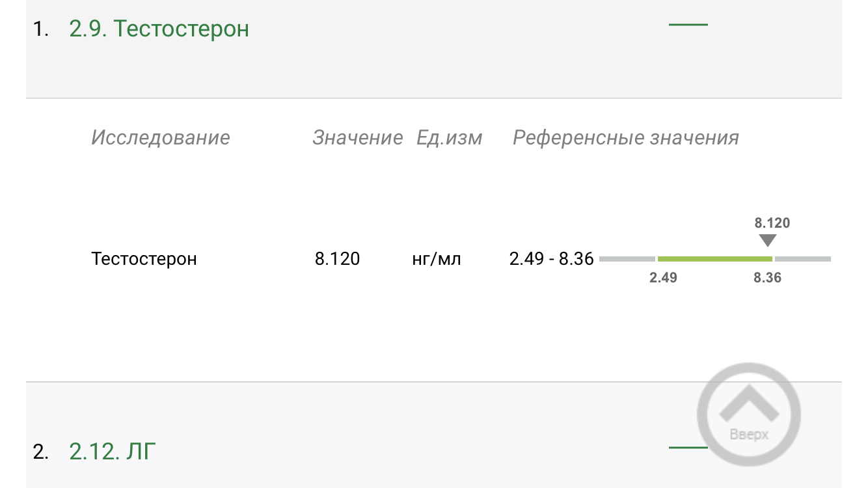Click the green normal-range bar
This screenshot has width=868, height=488.
[x=714, y=259]
